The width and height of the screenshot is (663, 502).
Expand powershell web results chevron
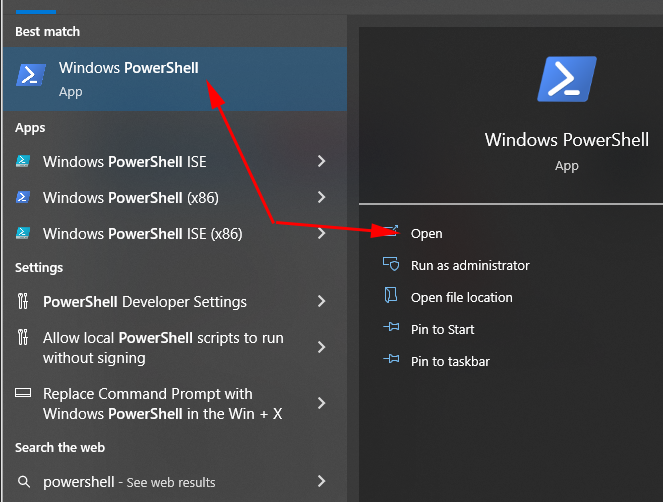coord(321,481)
